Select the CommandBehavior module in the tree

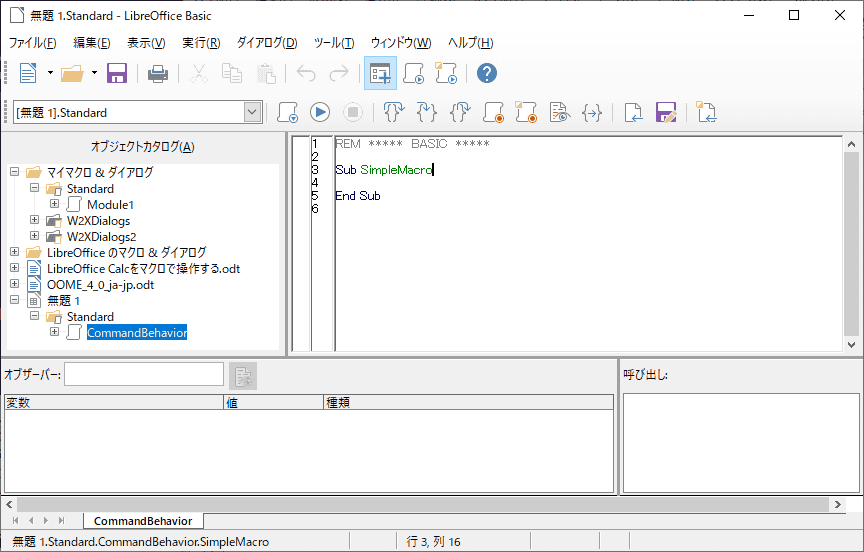pyautogui.click(x=137, y=333)
